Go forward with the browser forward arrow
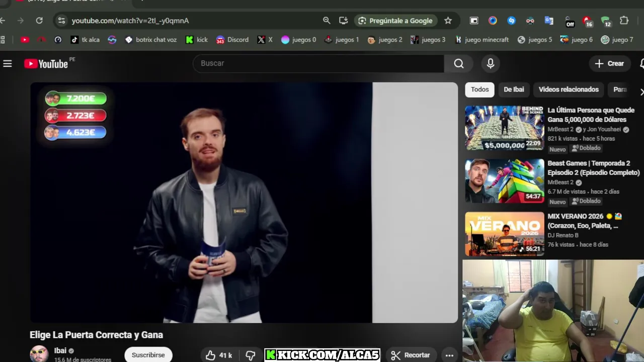 click(x=20, y=21)
